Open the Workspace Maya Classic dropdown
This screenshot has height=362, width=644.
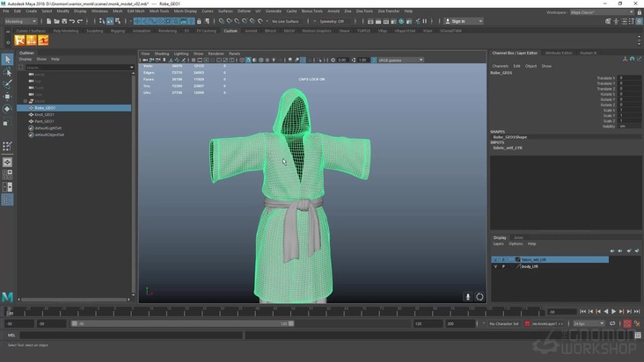(602, 12)
